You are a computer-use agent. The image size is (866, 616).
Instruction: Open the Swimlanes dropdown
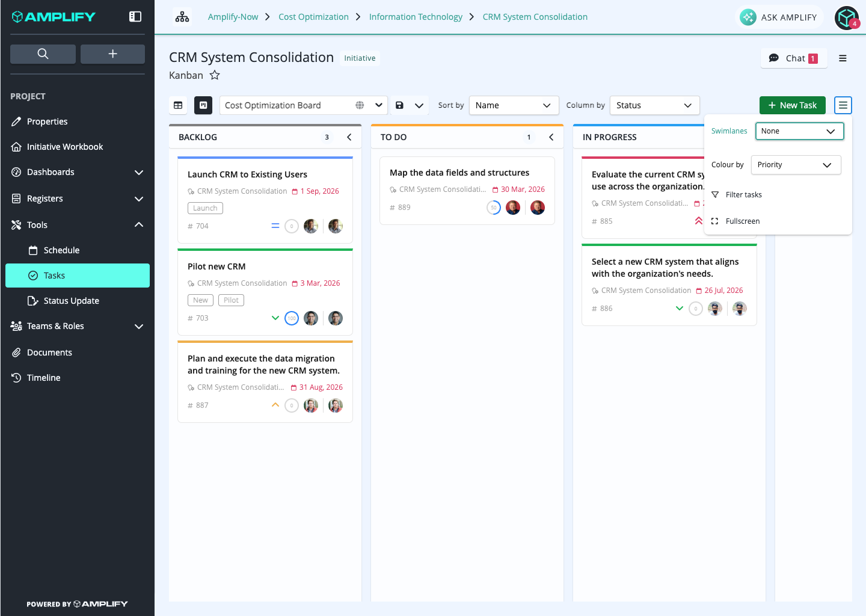tap(799, 131)
